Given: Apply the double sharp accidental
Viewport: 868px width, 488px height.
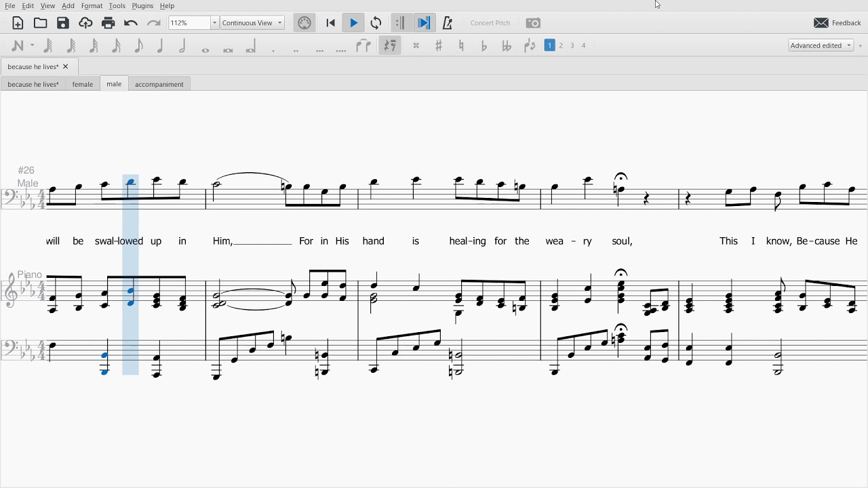Looking at the screenshot, I should pos(416,45).
